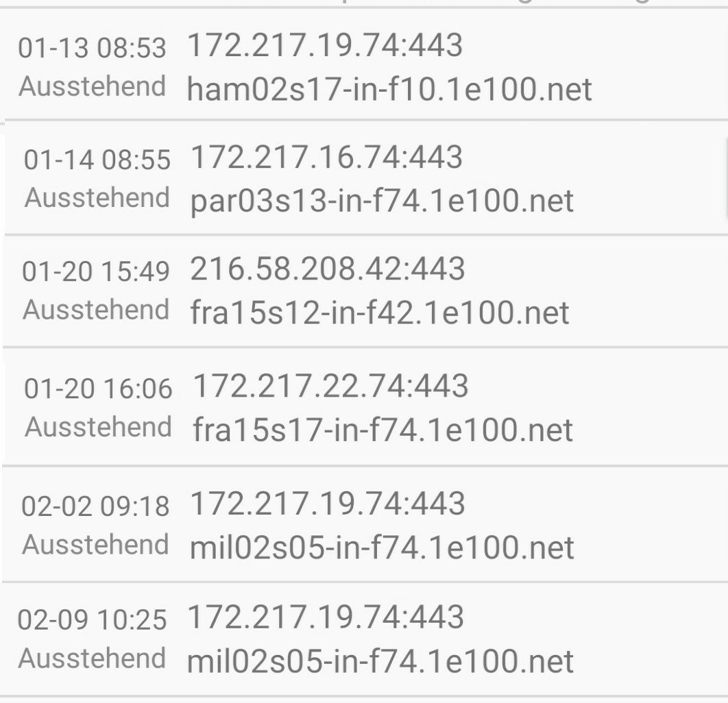Screen dimensions: 728x703
Task: Select the 01-13 08:53 timestamp
Action: (92, 48)
